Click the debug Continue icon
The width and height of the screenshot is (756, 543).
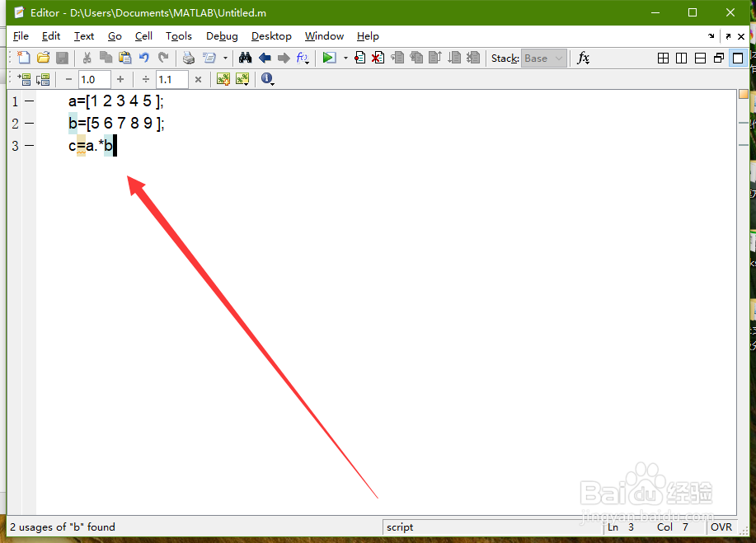pyautogui.click(x=454, y=58)
